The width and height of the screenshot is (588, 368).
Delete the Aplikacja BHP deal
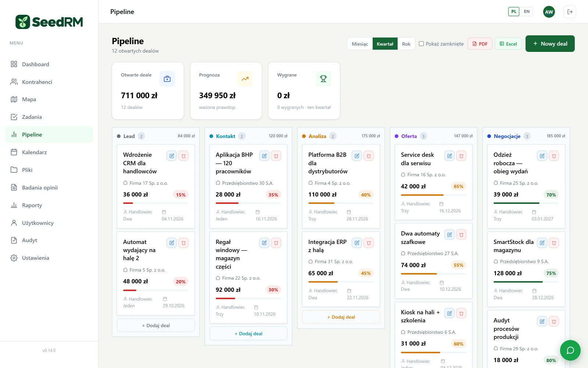276,156
